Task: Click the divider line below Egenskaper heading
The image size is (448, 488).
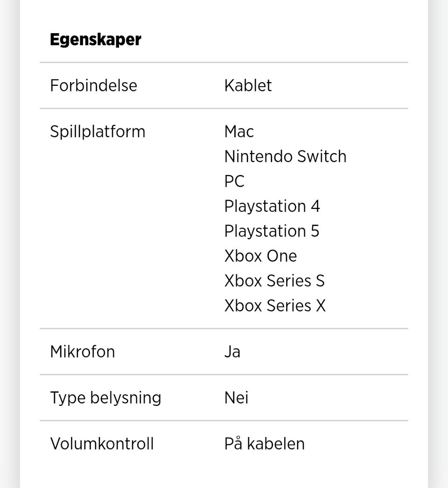Action: (x=224, y=63)
